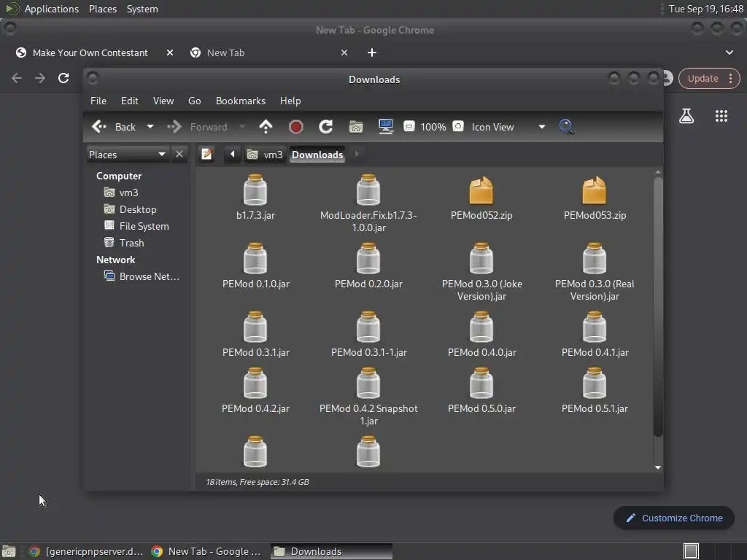
Task: Close the Places side pane
Action: (x=179, y=155)
